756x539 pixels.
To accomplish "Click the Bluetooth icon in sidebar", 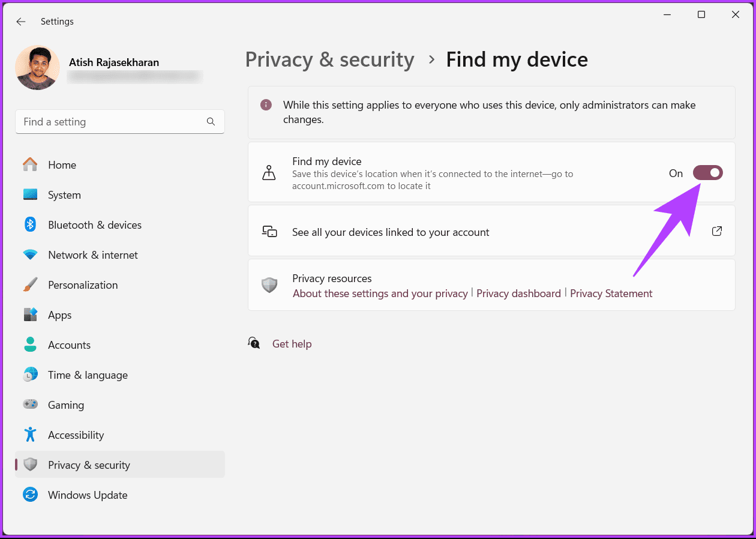I will click(30, 224).
